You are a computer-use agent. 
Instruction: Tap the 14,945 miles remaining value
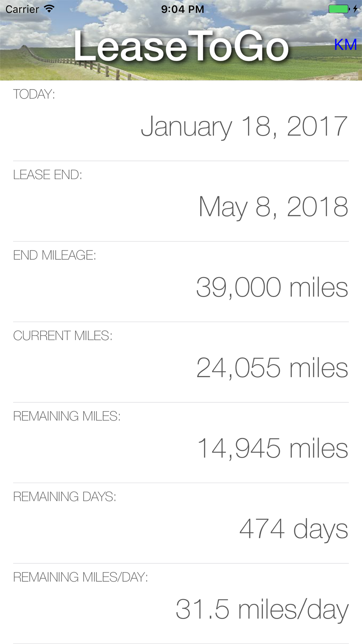[x=272, y=448]
